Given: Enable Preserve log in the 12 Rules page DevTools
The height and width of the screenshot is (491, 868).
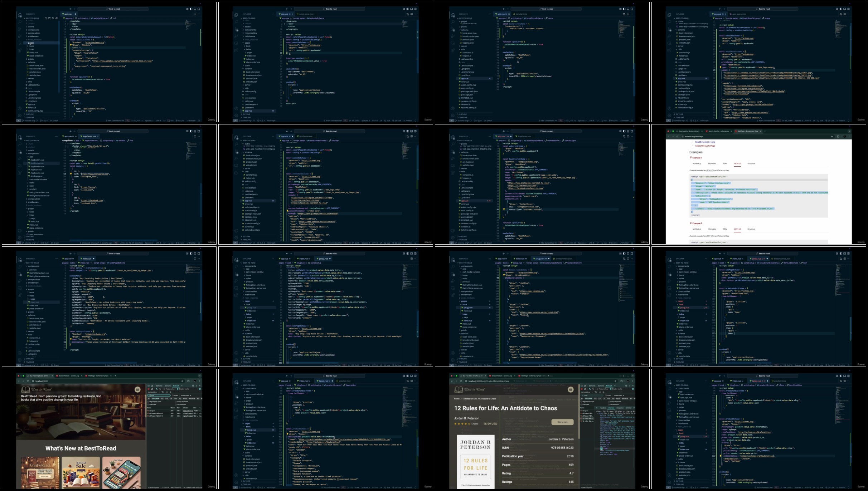Looking at the screenshot, I should point(597,389).
